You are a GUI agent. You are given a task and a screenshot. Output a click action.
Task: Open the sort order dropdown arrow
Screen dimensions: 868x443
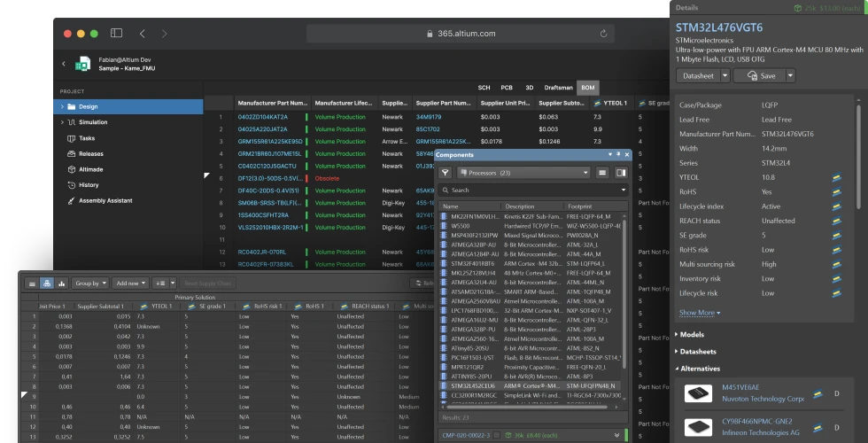(x=173, y=283)
